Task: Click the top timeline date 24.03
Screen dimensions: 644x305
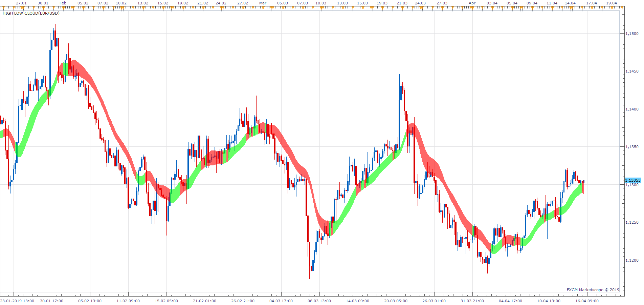Action: point(420,3)
